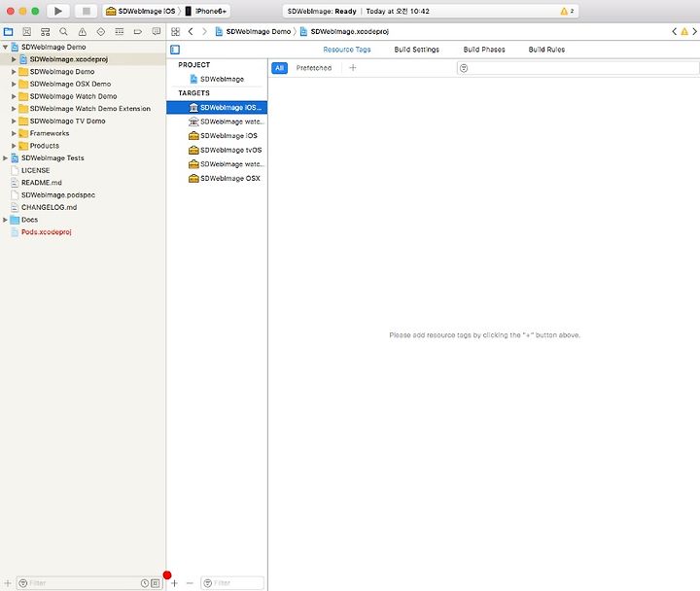The width and height of the screenshot is (700, 591).
Task: Expand the Products group
Action: (x=14, y=146)
